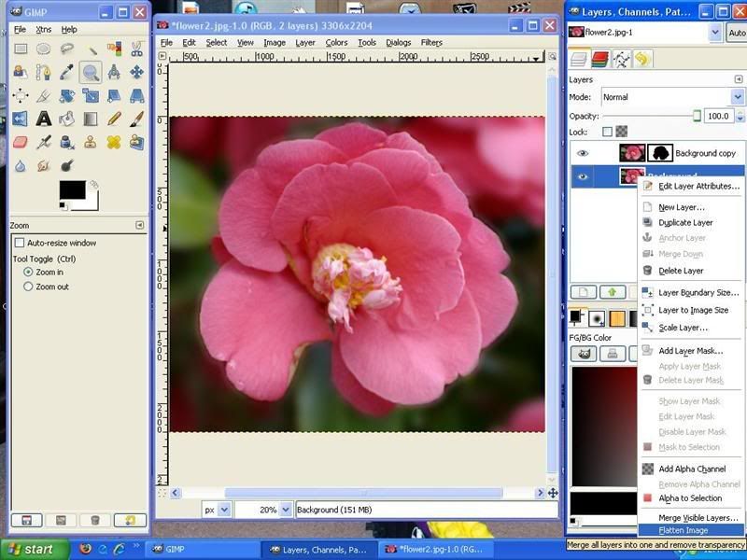Screen dimensions: 747x560
Task: Select the Bucket Fill tool
Action: (66, 119)
